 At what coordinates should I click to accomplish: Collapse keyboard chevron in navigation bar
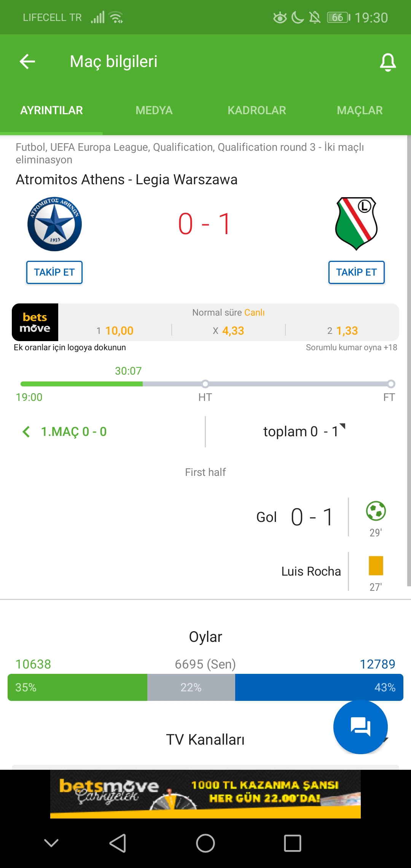[x=51, y=843]
